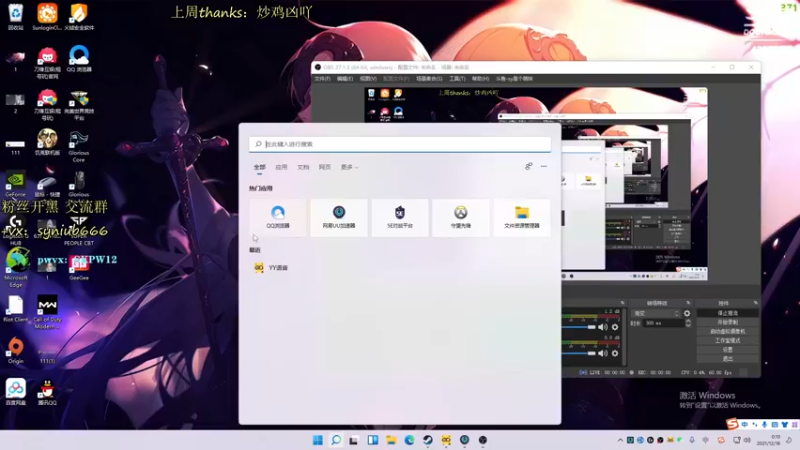Viewport: 800px width, 450px height.
Task: Mute the upper audio channel in OBS mixer
Action: (603, 327)
